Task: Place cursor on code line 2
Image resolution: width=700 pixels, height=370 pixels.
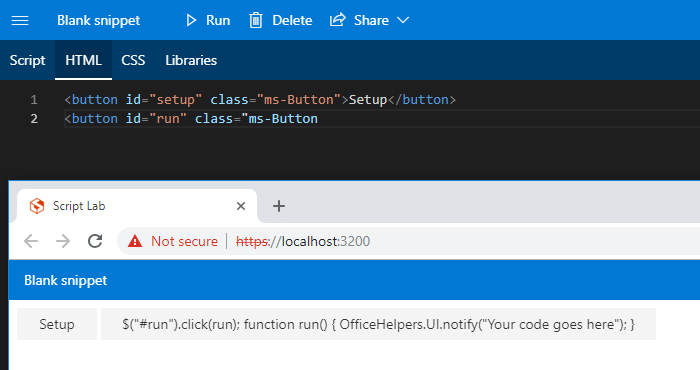Action: click(191, 119)
